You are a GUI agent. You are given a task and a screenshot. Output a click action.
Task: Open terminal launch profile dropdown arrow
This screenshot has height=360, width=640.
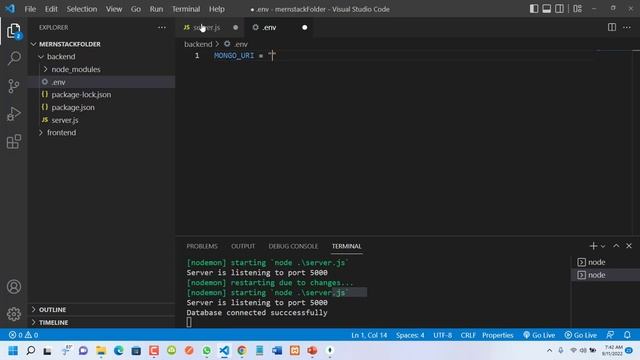pyautogui.click(x=603, y=246)
